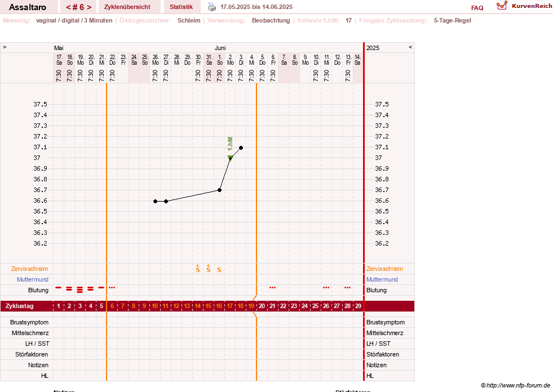The image size is (553, 392).
Task: Click the right chart scroll arrow
Action: 410,47
